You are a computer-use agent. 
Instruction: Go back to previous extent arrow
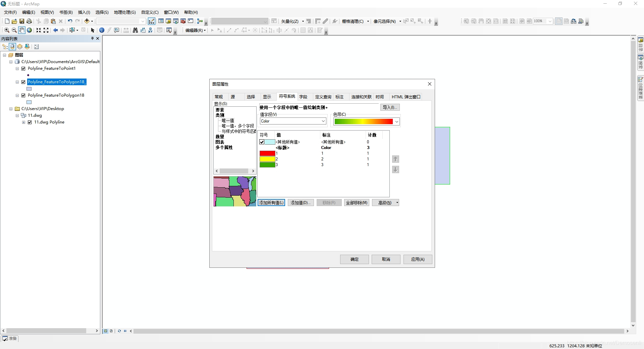(55, 30)
